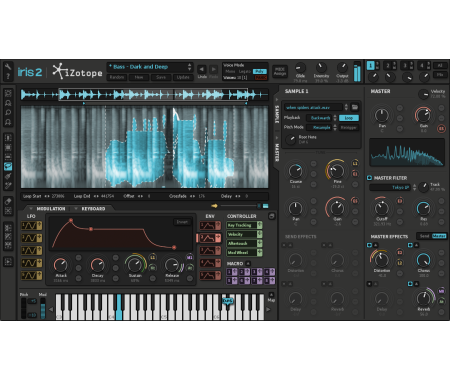The height and width of the screenshot is (380, 450).
Task: Toggle the master Reverb effect on/off
Action: (x=410, y=284)
